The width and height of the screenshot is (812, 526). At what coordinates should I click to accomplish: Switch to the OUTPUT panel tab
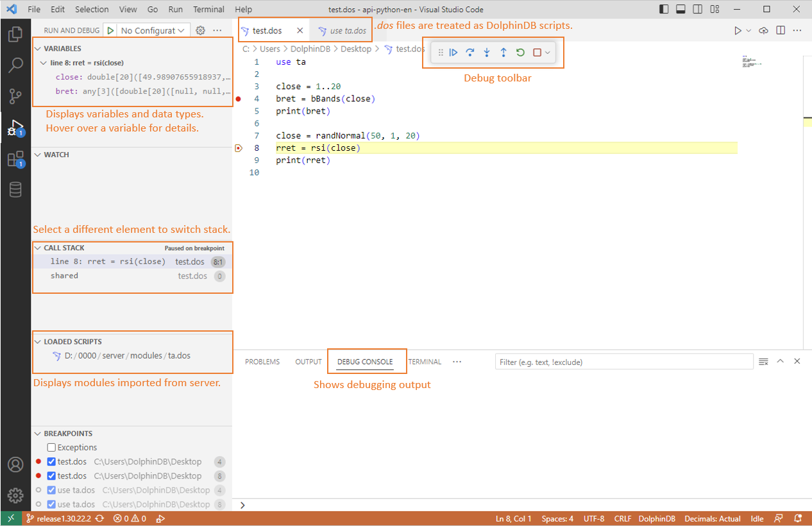308,362
